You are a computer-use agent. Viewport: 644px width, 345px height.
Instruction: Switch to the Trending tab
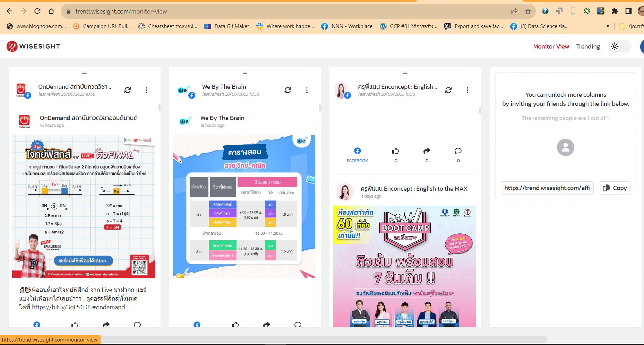pyautogui.click(x=588, y=46)
